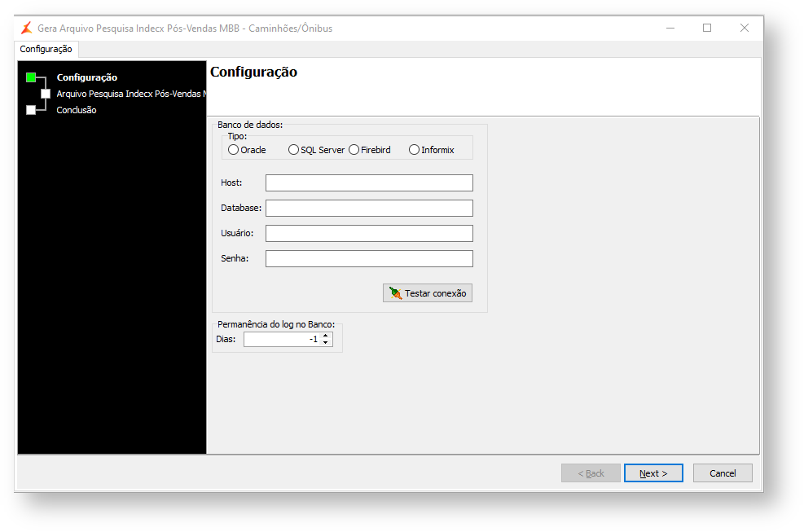The image size is (804, 532).
Task: Increase Dias value with up arrow
Action: point(326,336)
